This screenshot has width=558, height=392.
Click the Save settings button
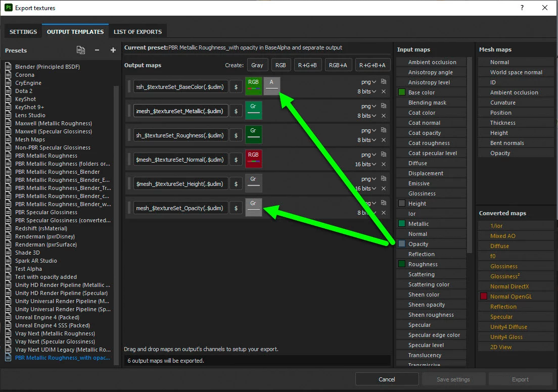[x=453, y=379]
